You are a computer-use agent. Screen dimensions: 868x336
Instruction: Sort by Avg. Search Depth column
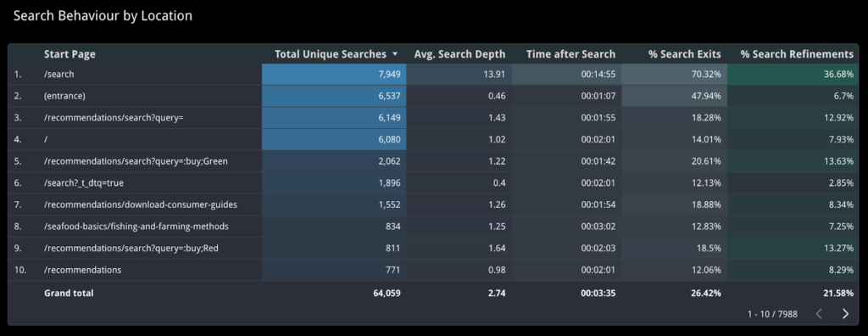[x=459, y=53]
